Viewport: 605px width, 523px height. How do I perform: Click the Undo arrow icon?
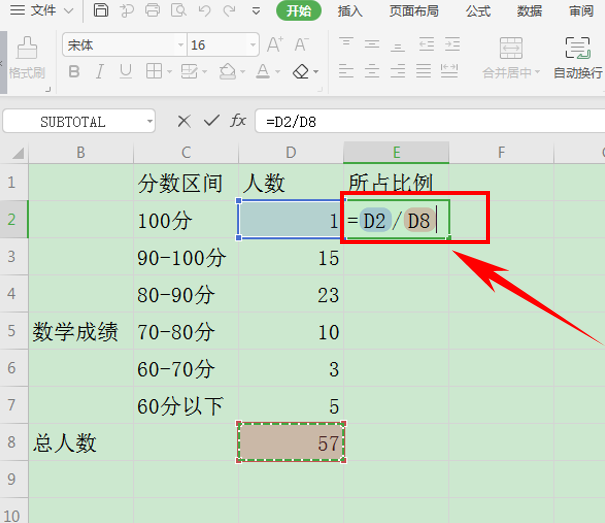[204, 11]
